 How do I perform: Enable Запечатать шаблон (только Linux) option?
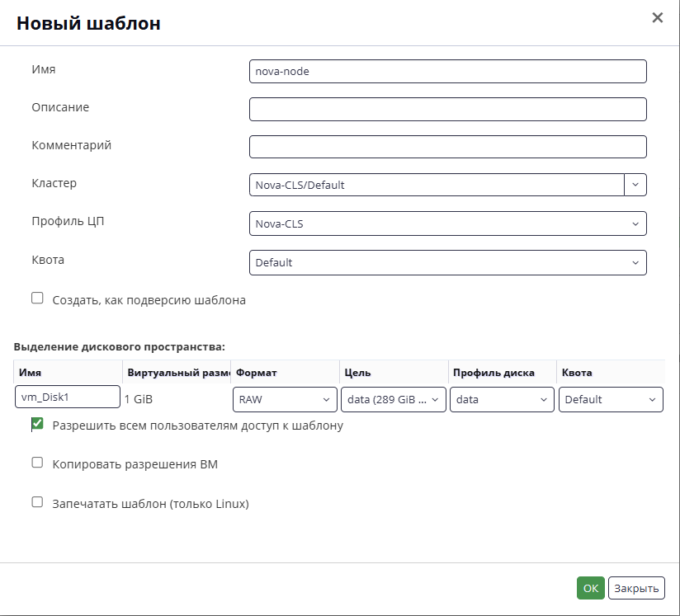point(37,502)
